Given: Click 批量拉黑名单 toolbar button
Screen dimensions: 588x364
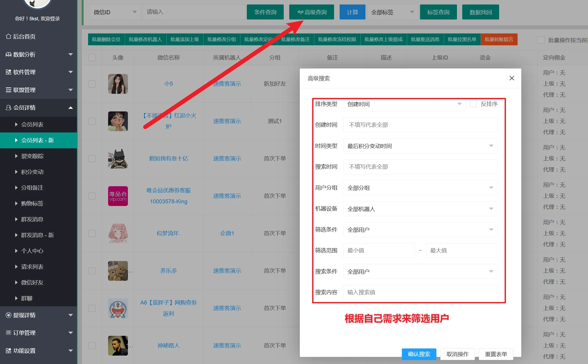Looking at the screenshot, I should (x=462, y=40).
